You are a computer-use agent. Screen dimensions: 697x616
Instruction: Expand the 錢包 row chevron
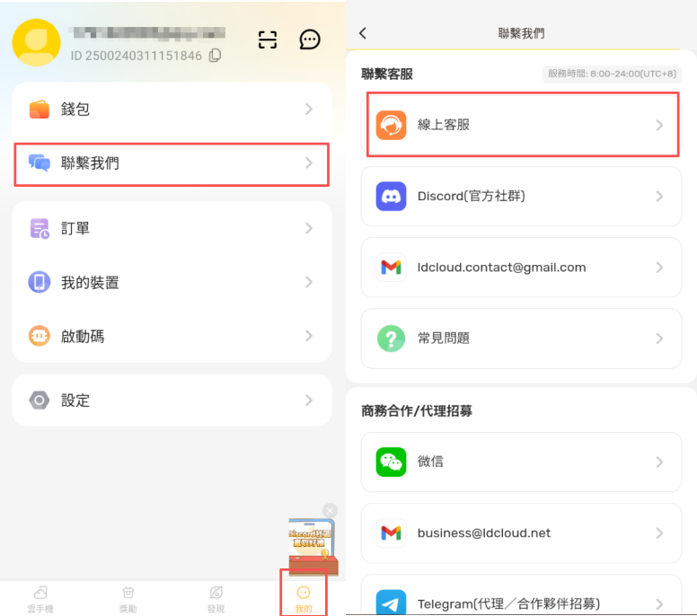[x=308, y=109]
